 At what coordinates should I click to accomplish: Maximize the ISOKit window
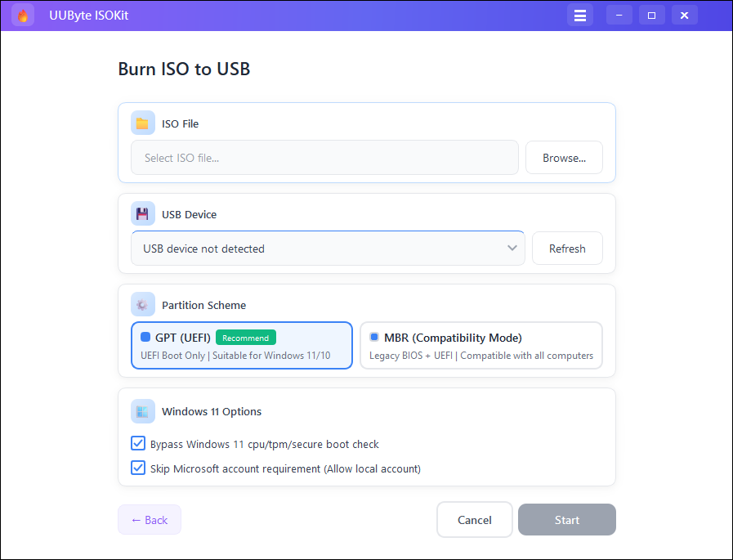(651, 16)
